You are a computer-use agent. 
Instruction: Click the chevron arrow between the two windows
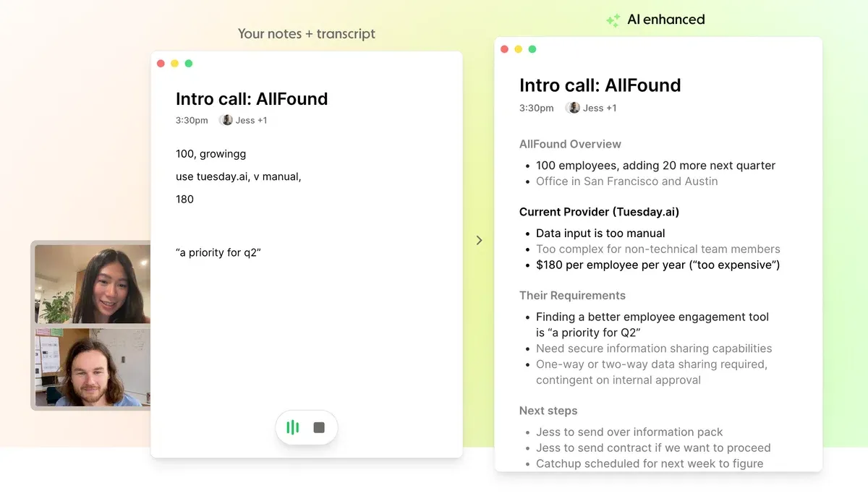click(479, 240)
